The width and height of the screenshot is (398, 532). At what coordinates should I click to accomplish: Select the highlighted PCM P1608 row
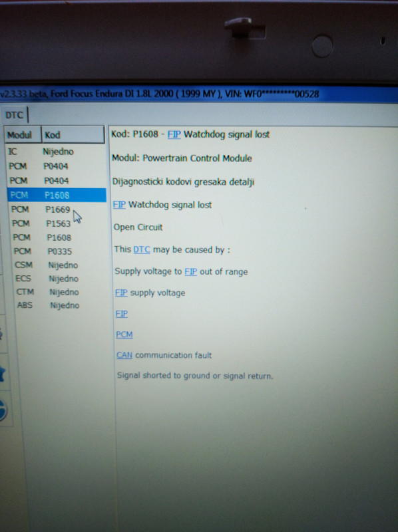click(57, 195)
